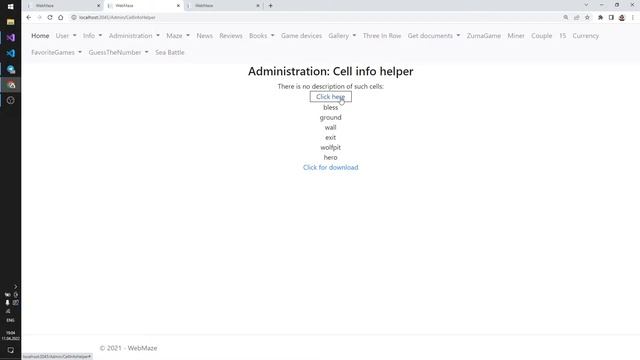Image resolution: width=640 pixels, height=360 pixels.
Task: Open the Game devices page
Action: pos(301,36)
